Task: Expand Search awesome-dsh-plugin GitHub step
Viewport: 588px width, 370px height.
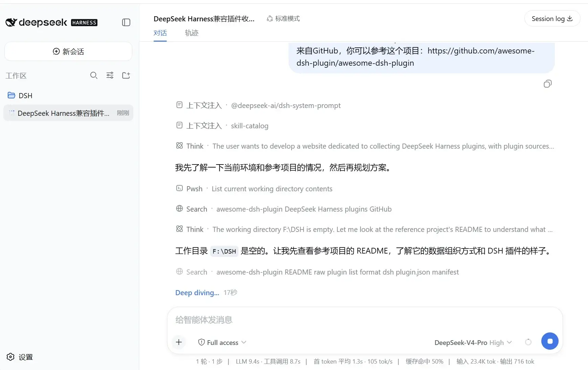Action: click(284, 209)
